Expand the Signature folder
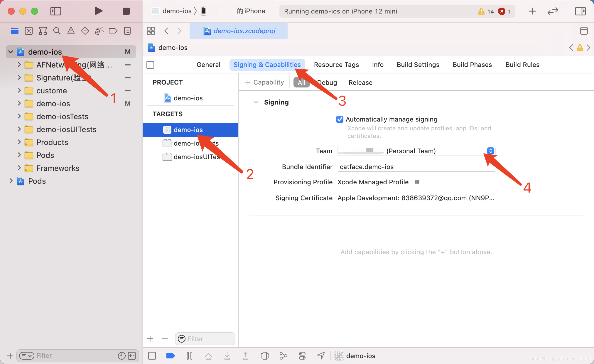594x364 pixels. 19,77
